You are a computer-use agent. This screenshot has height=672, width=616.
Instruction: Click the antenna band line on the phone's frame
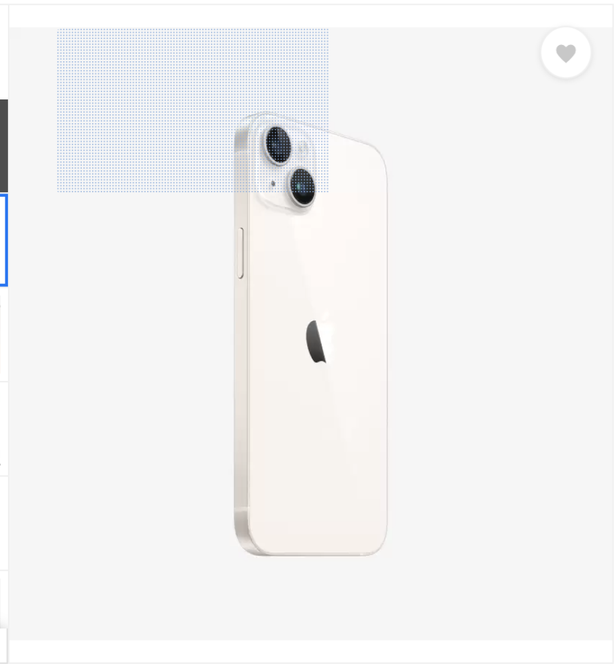(240, 509)
